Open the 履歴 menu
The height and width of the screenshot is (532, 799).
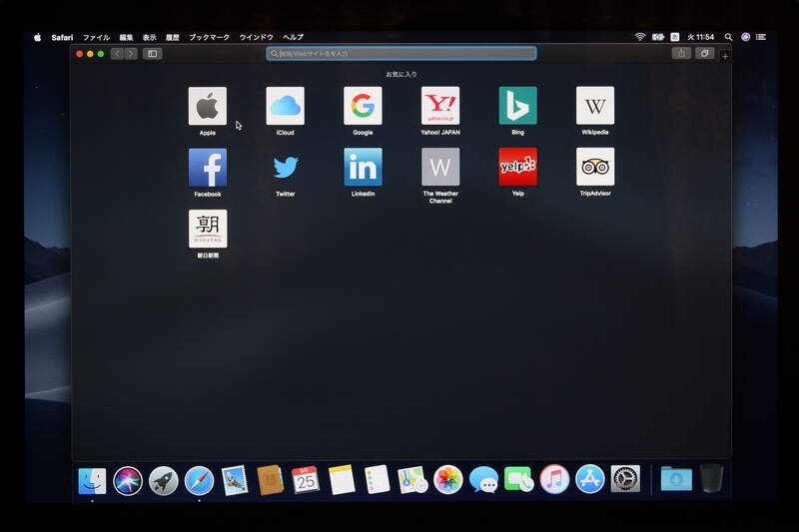pos(172,37)
